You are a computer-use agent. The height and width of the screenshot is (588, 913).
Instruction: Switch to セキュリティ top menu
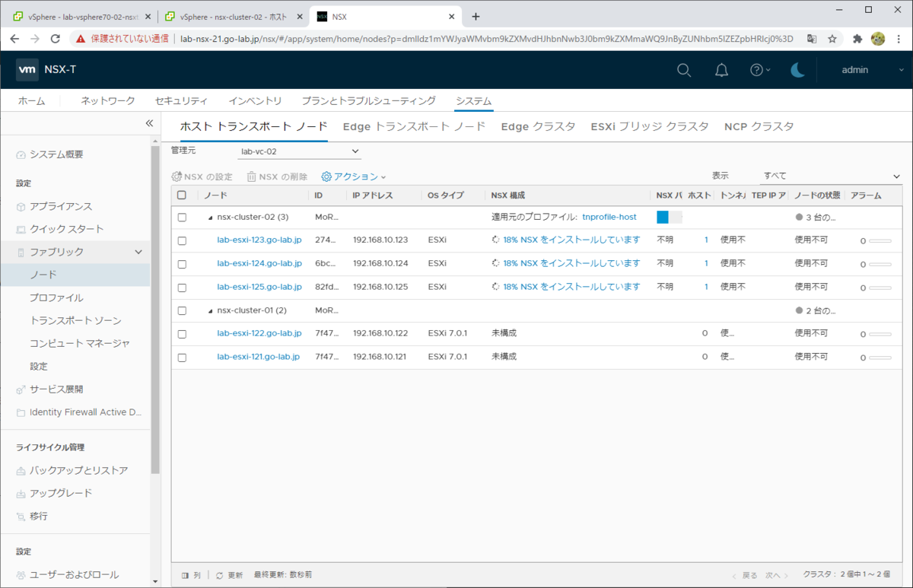pyautogui.click(x=181, y=101)
